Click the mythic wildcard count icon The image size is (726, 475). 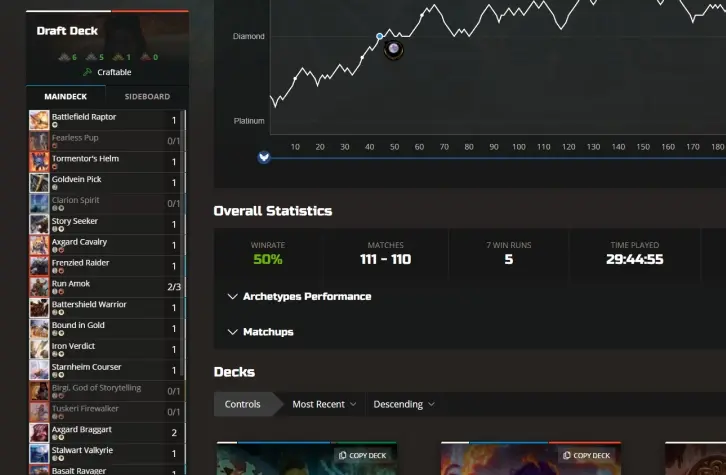click(145, 57)
